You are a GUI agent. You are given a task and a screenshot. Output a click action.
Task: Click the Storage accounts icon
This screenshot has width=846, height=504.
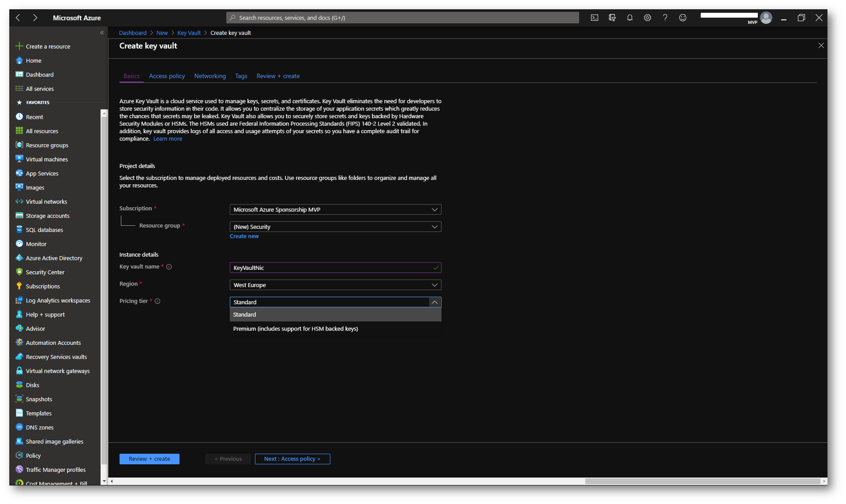click(19, 216)
